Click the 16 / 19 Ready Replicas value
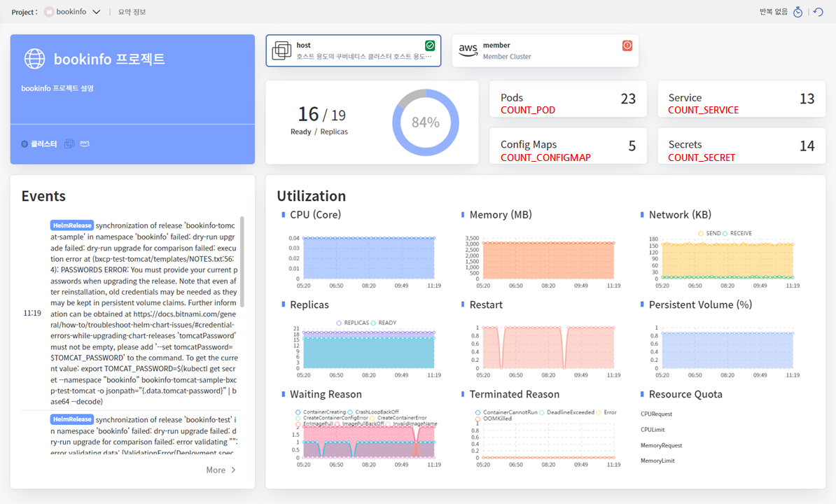Image resolution: width=836 pixels, height=504 pixels. [321, 115]
